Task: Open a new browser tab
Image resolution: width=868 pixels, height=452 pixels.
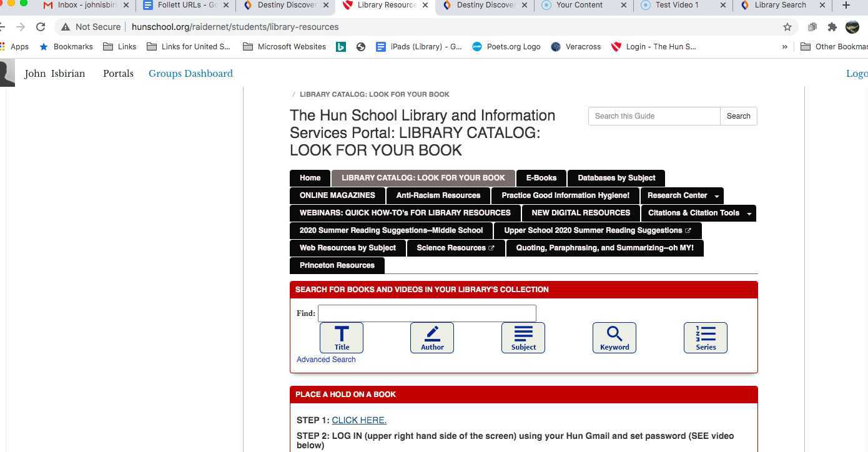Action: point(846,5)
